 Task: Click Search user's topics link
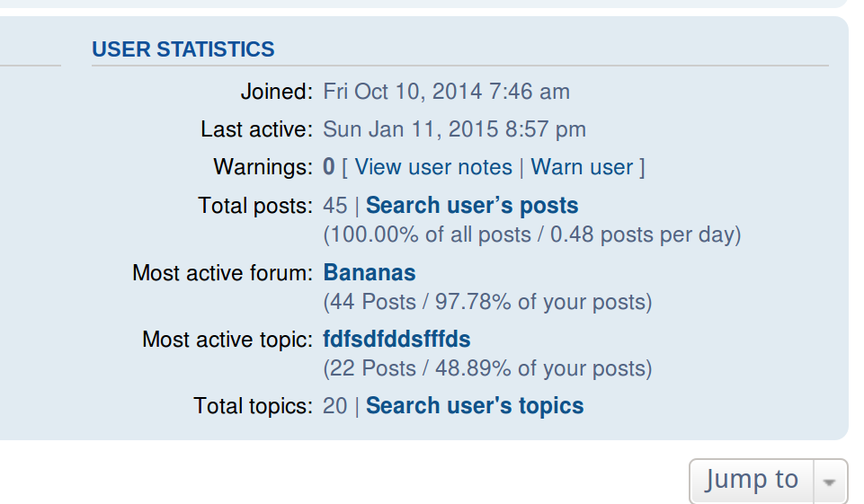pos(475,406)
